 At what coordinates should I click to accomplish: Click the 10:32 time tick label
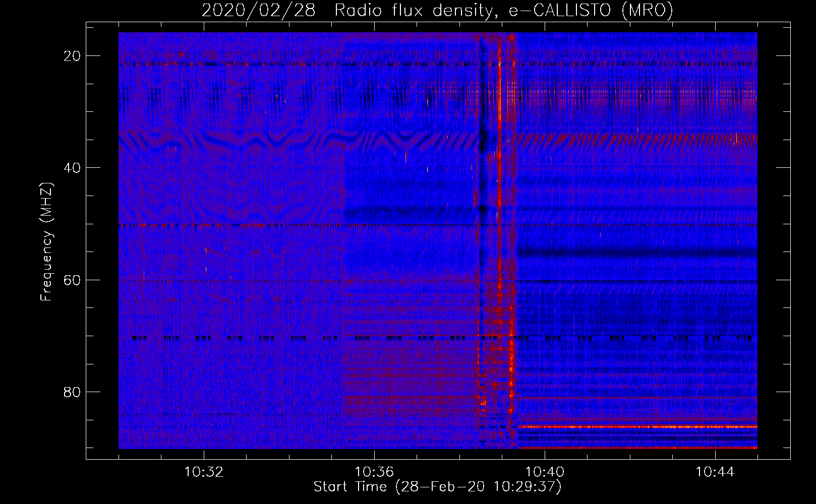204,472
